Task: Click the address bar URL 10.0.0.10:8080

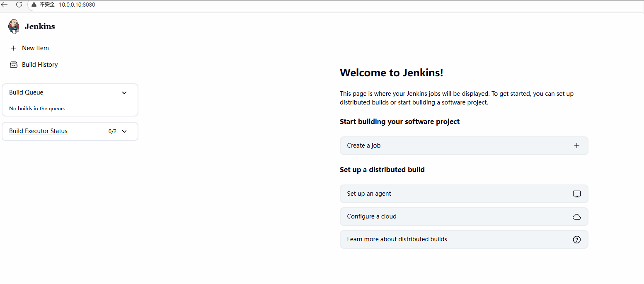Action: (77, 5)
